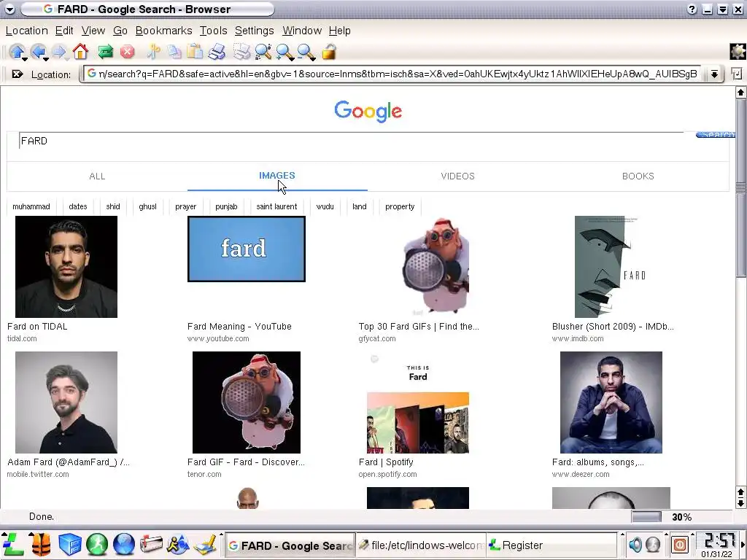Open the blue globe web browser icon
This screenshot has height=560, width=747.
coord(124,544)
